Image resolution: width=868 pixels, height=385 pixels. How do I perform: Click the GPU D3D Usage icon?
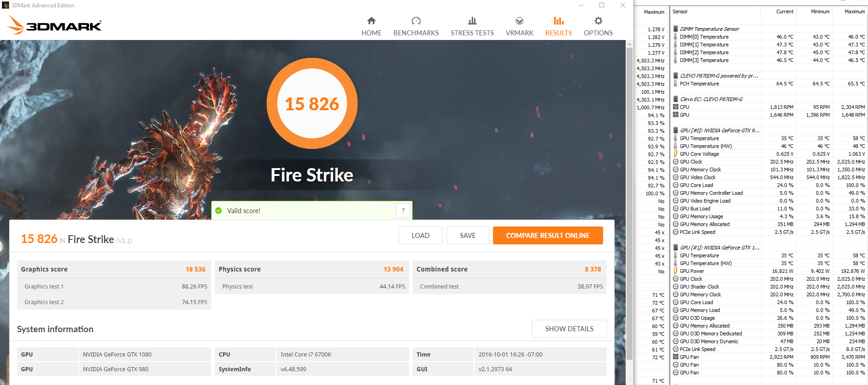click(x=676, y=317)
